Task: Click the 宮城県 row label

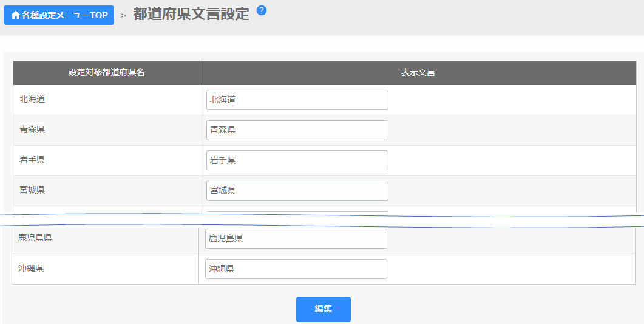Action: (32, 190)
